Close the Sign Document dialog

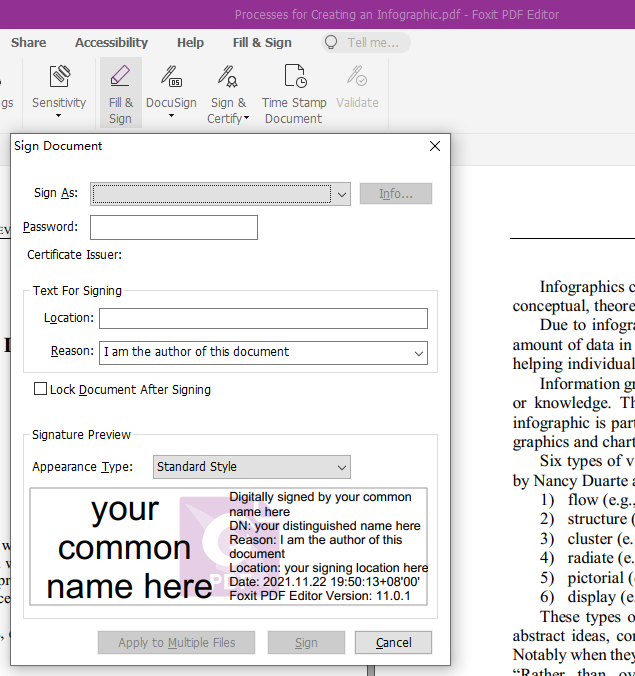(435, 146)
